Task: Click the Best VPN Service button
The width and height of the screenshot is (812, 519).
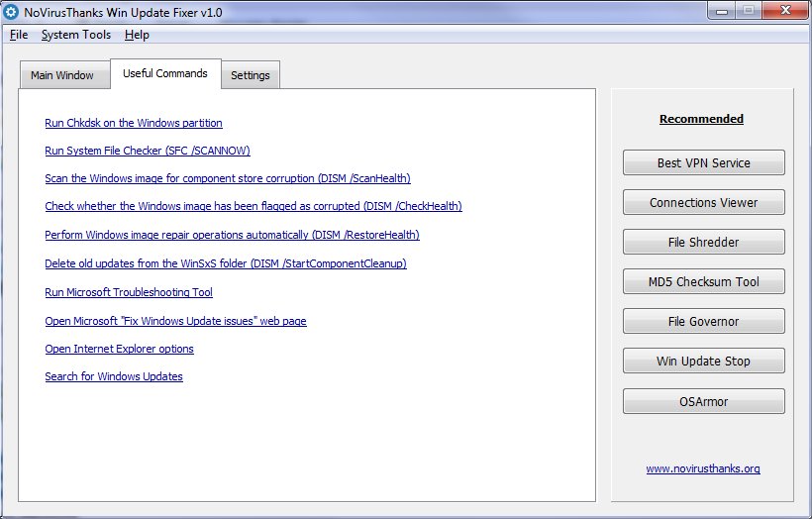Action: pos(704,162)
